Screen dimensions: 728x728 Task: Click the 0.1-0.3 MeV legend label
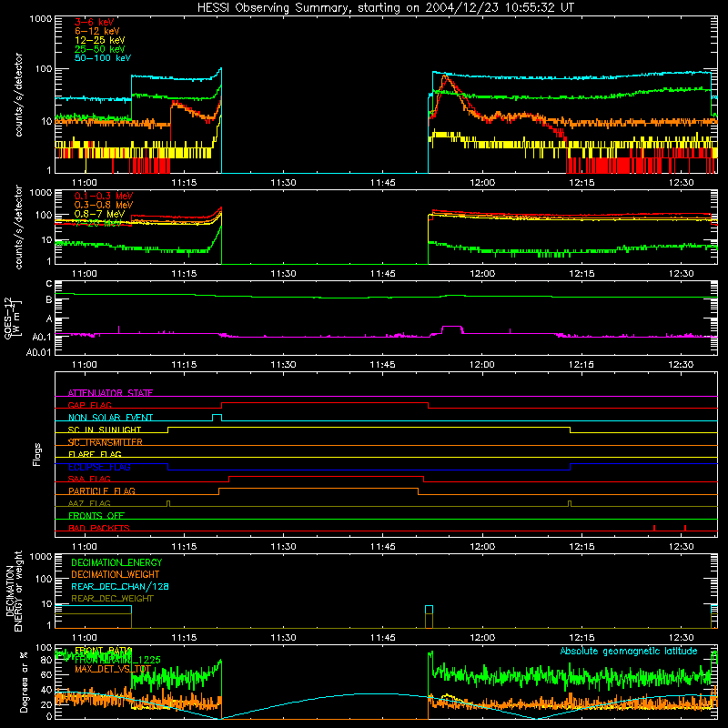(x=104, y=196)
